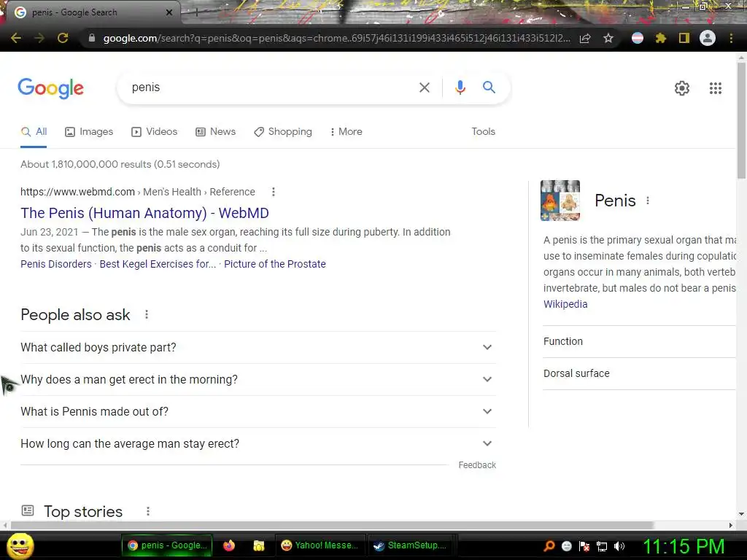Expand 'What is Pennis made out of?'

pos(258,411)
